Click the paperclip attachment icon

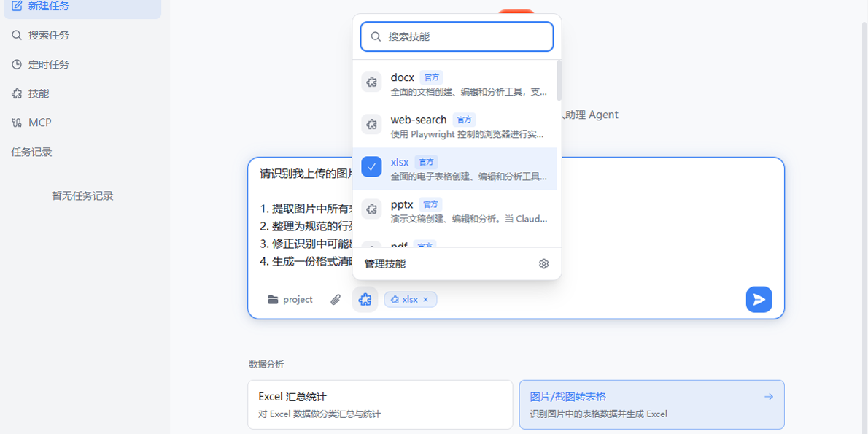click(x=336, y=300)
